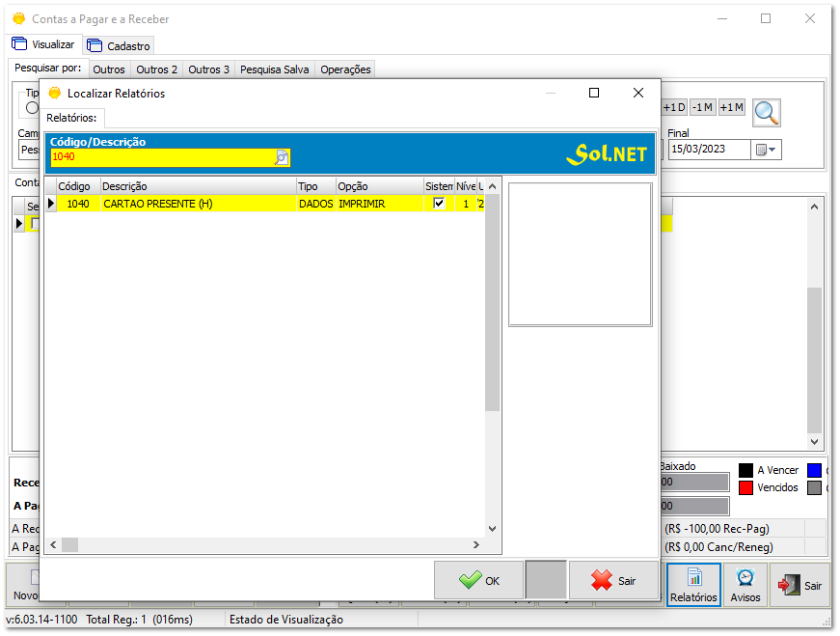The height and width of the screenshot is (636, 840).
Task: Open the Pesquisa Salva tab
Action: pos(274,69)
